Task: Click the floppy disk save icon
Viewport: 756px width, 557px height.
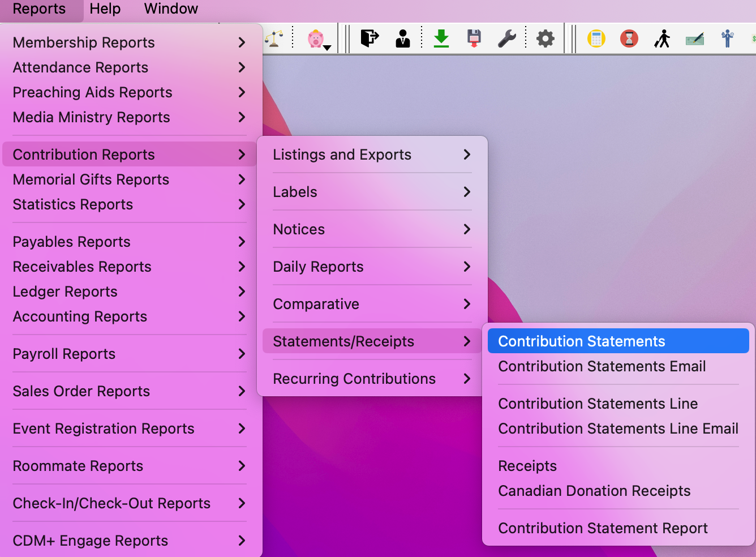Action: coord(474,38)
